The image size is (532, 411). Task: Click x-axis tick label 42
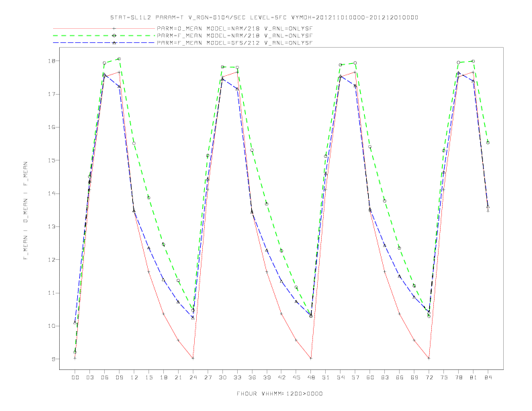pyautogui.click(x=281, y=377)
